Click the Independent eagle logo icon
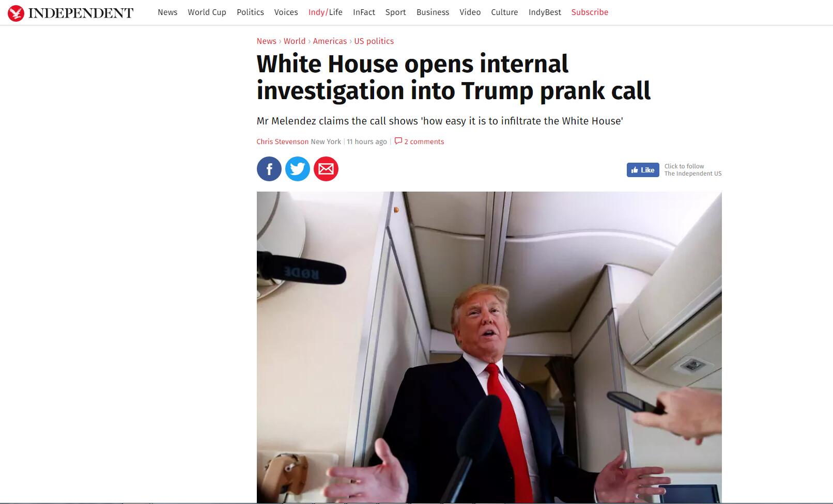Image resolution: width=833 pixels, height=504 pixels. 16,13
